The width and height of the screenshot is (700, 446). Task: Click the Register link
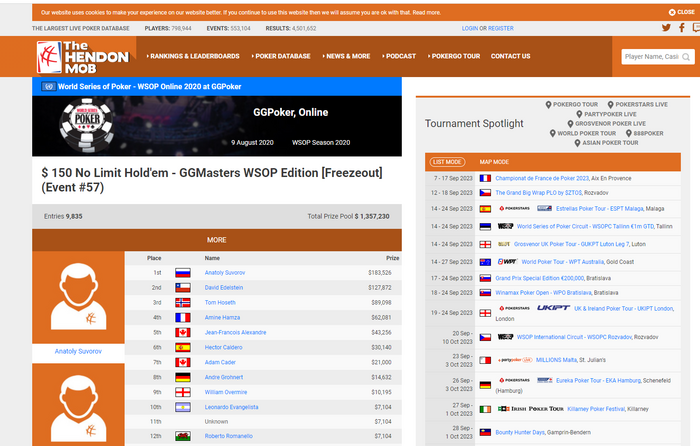(x=500, y=29)
